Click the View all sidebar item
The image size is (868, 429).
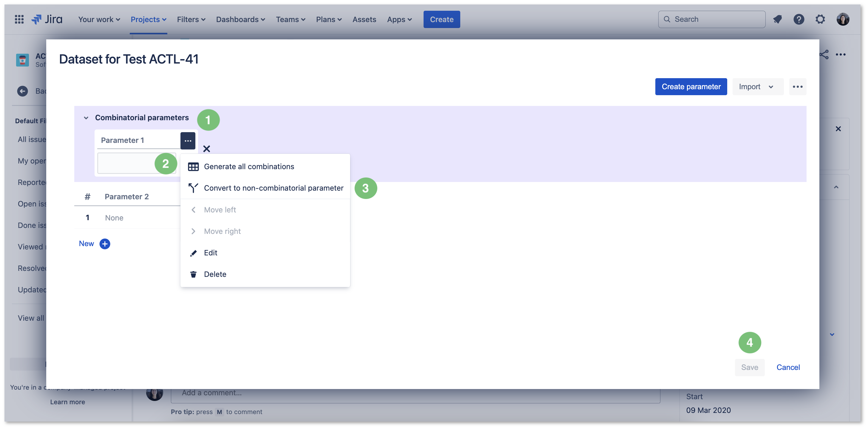(31, 318)
